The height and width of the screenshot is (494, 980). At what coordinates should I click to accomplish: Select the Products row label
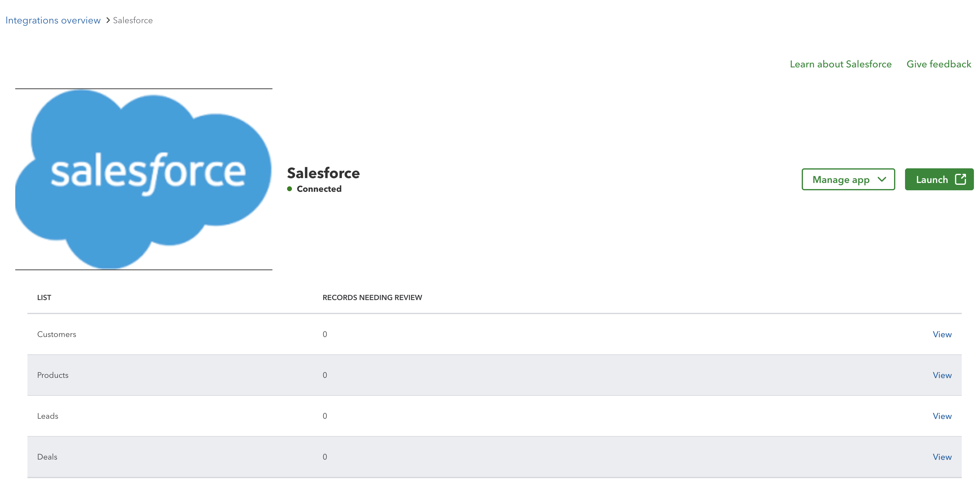coord(53,375)
